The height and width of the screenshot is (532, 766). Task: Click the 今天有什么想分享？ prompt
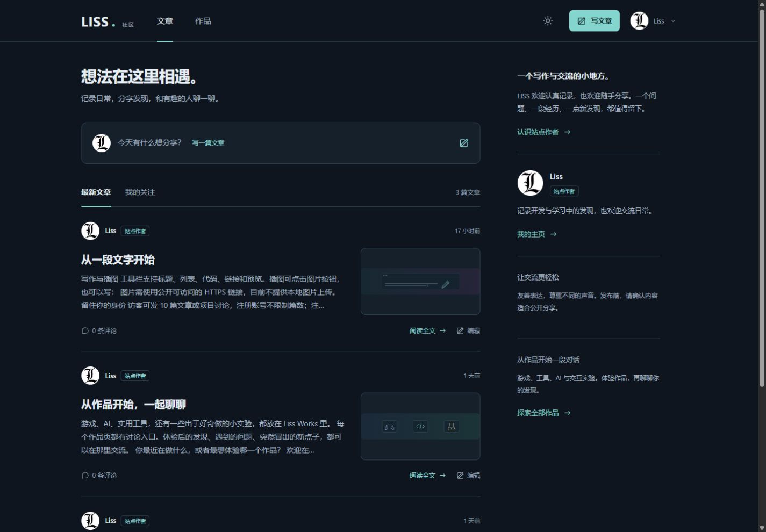click(149, 143)
